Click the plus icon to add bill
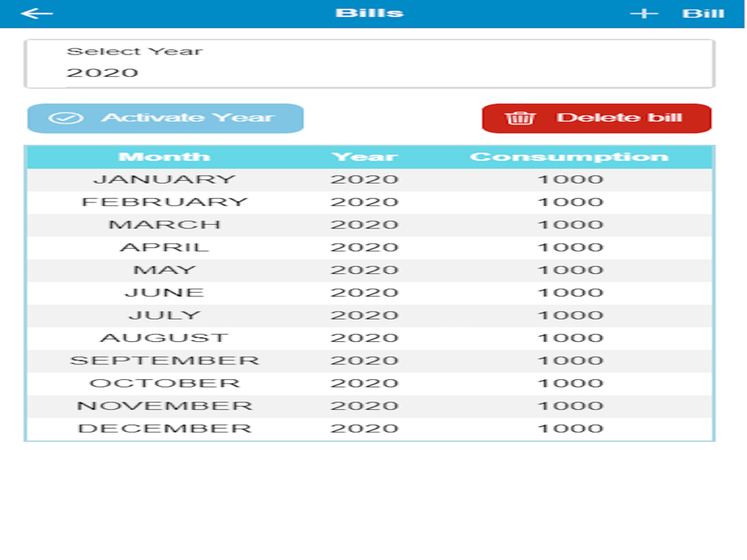The width and height of the screenshot is (747, 560). [644, 13]
